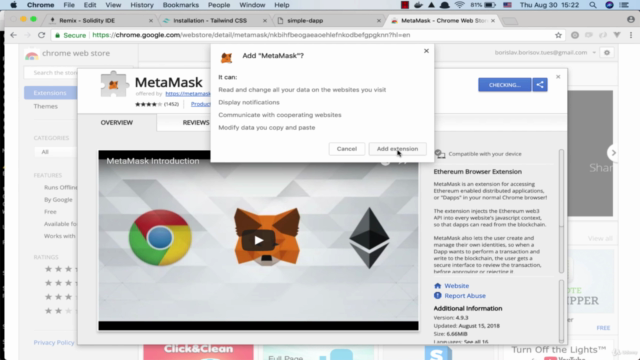This screenshot has height=360, width=640.
Task: Click the Report Abuse link
Action: coord(465,296)
